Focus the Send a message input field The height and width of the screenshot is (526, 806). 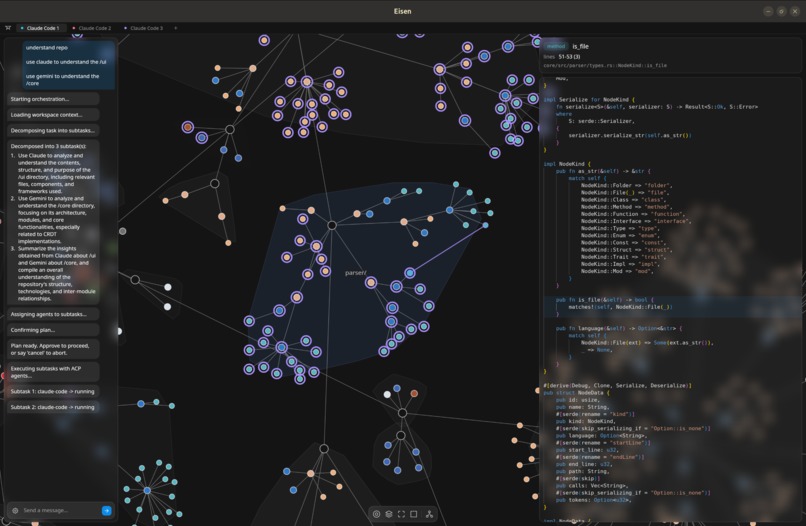tap(61, 511)
